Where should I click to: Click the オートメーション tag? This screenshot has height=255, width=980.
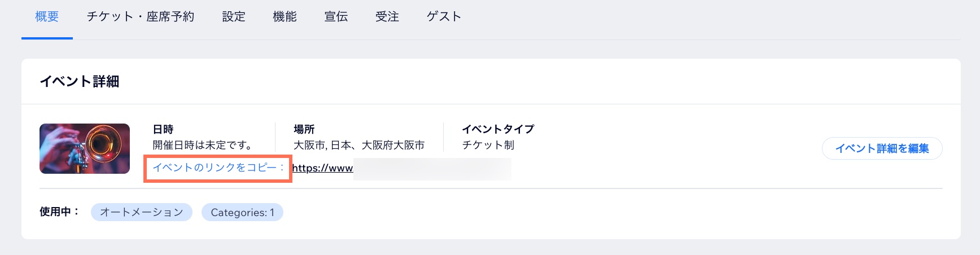point(142,212)
